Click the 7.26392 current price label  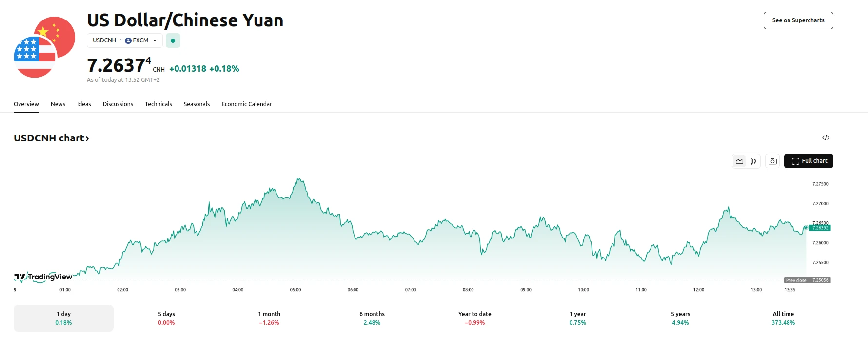[820, 228]
